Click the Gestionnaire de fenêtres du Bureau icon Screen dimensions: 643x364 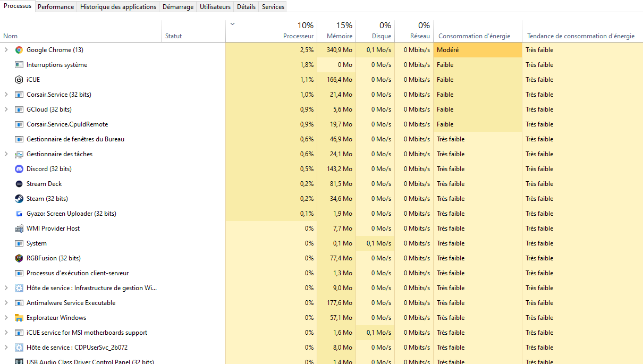point(19,139)
